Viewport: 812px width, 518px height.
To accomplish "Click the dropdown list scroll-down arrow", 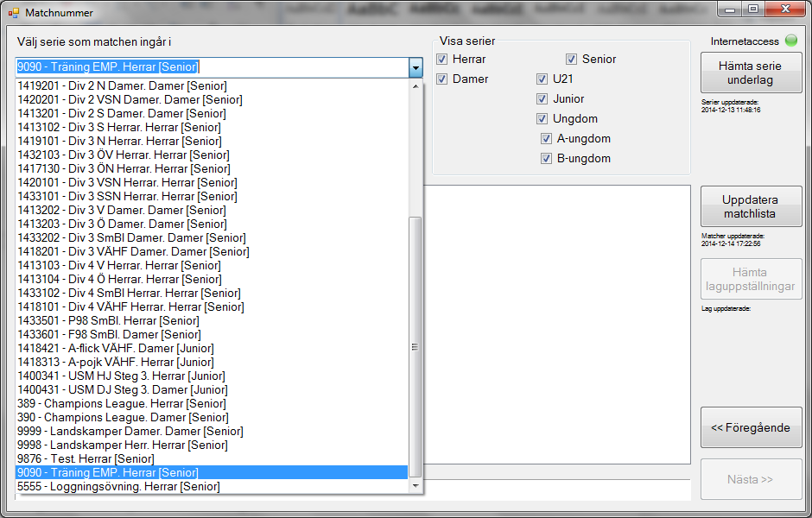I will point(416,486).
